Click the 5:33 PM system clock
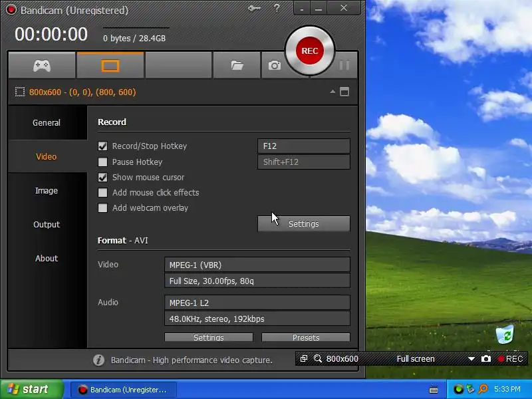This screenshot has width=532, height=399. [x=507, y=389]
